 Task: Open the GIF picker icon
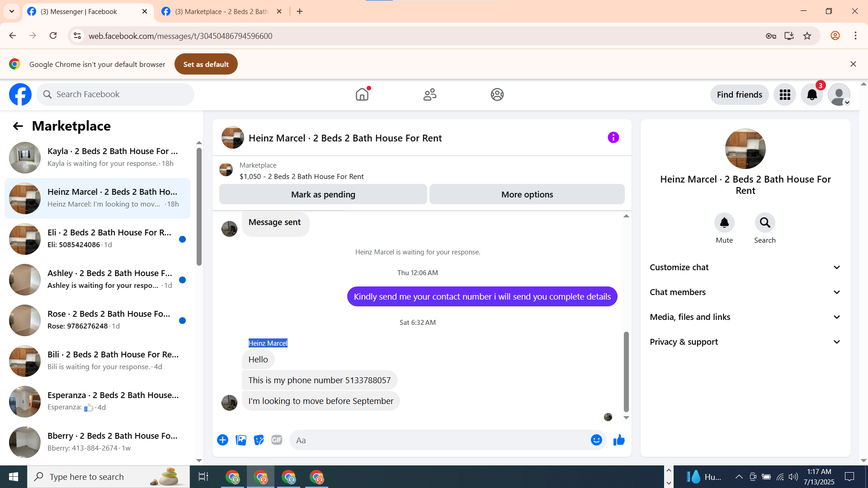(x=277, y=440)
